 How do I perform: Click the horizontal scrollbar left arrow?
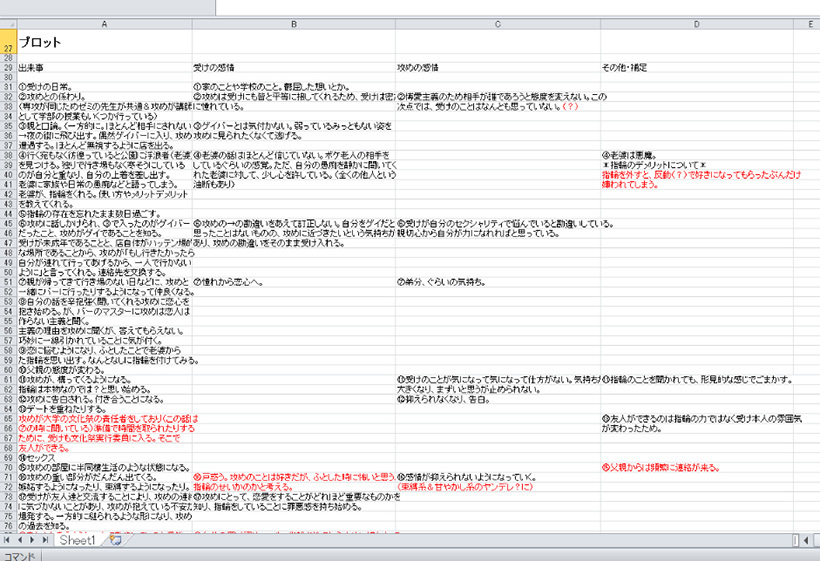tap(806, 540)
